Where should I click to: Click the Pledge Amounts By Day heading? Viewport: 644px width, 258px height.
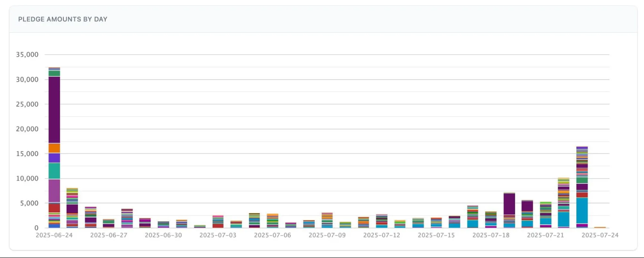[x=63, y=19]
